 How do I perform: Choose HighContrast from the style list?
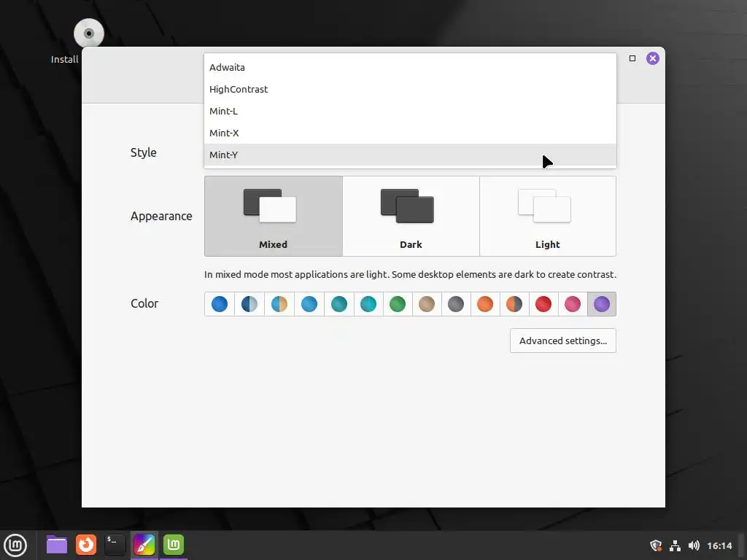410,89
